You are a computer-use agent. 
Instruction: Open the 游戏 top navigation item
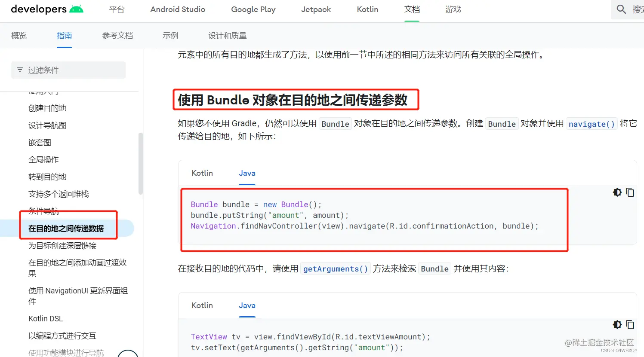pos(453,9)
